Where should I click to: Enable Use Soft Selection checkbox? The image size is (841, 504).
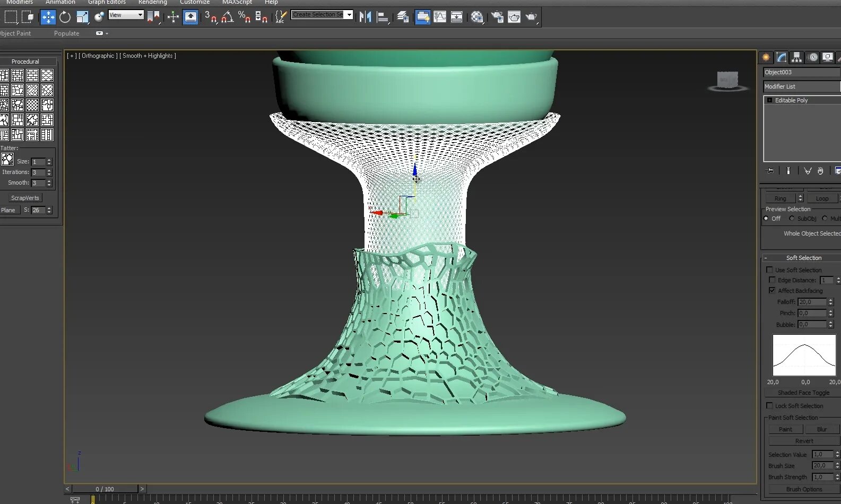pos(769,270)
